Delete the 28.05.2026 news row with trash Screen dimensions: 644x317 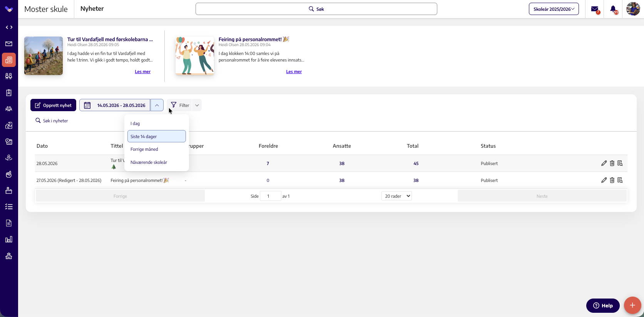pos(612,163)
